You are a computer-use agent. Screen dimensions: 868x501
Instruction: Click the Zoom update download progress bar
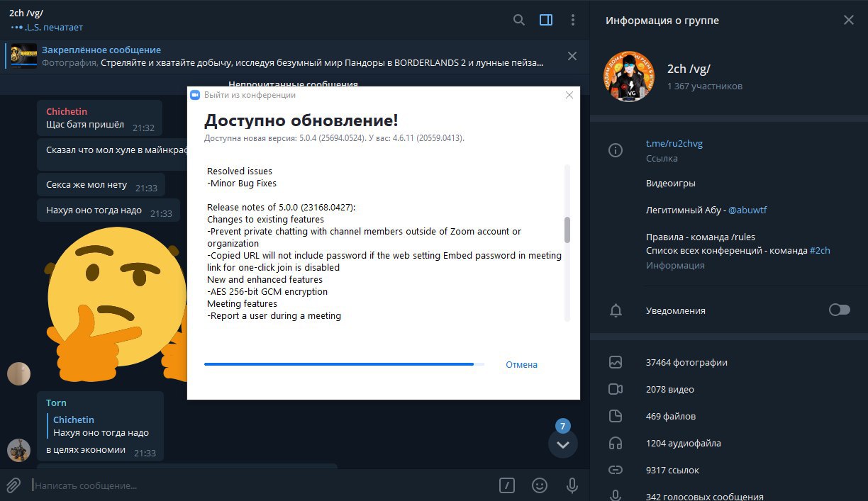(344, 364)
